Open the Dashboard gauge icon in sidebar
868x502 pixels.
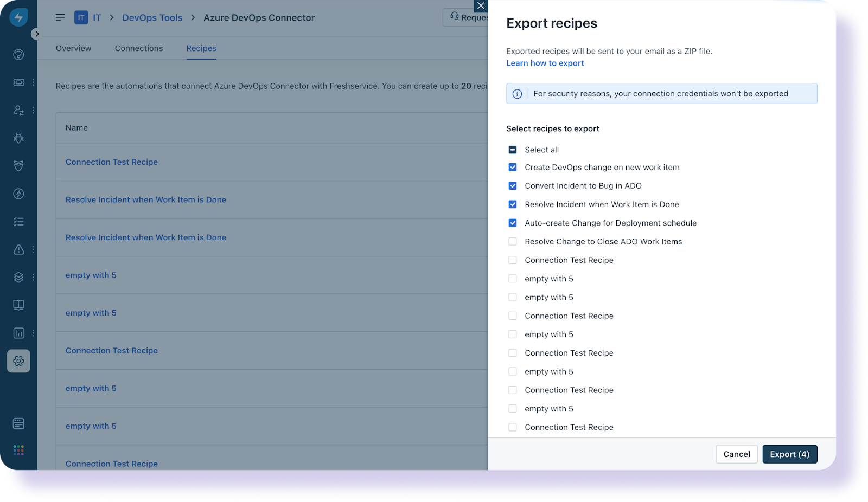(18, 54)
